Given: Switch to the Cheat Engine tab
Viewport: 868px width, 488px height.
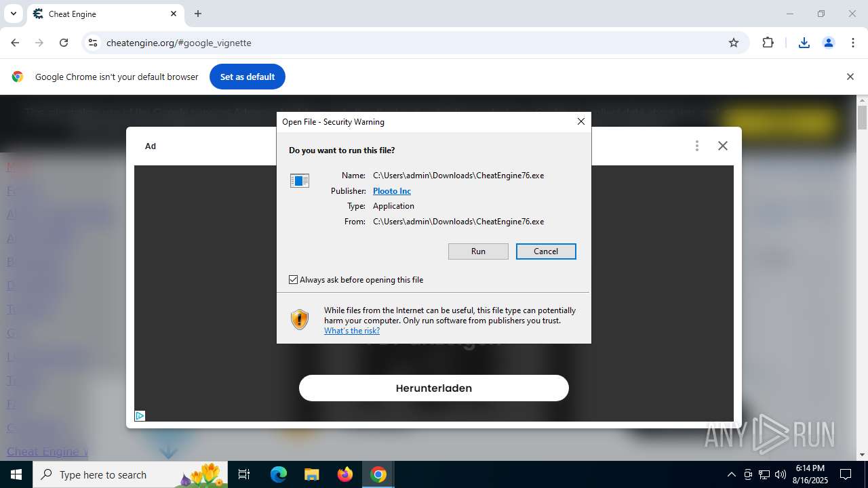Looking at the screenshot, I should tap(105, 14).
